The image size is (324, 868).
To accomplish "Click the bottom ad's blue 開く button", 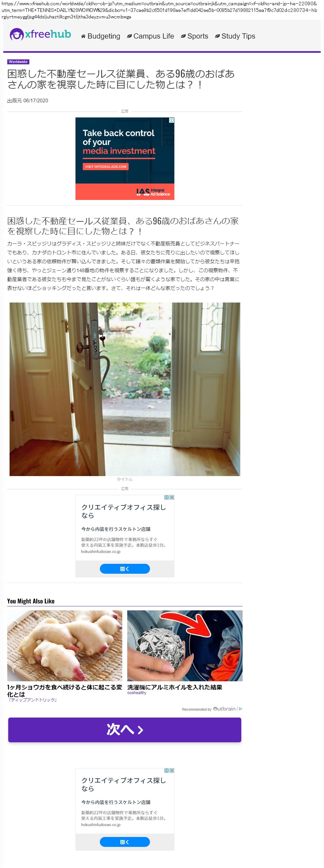I will point(125,842).
